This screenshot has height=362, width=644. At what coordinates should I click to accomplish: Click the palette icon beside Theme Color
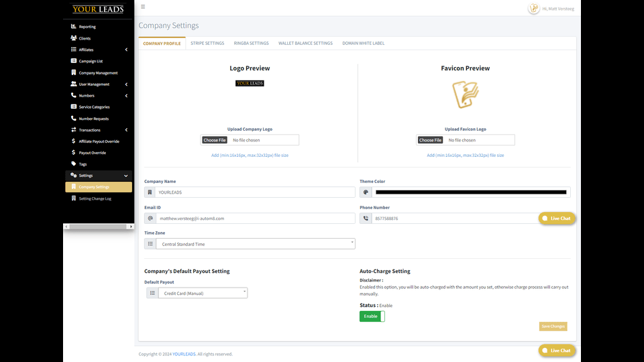click(366, 192)
